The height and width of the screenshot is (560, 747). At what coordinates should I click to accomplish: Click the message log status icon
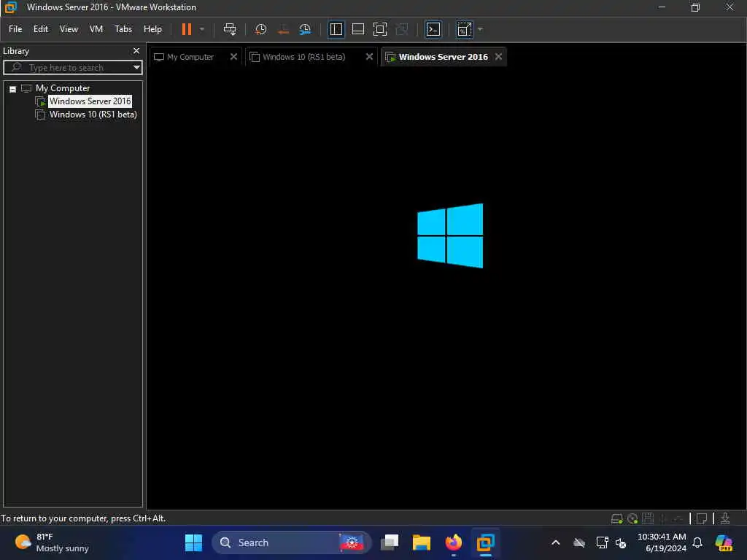[x=702, y=518]
